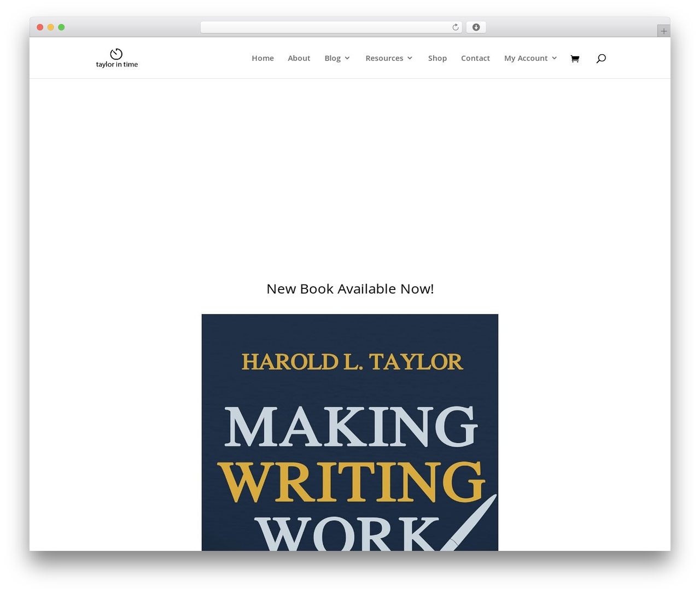Click the taylor in time logo
This screenshot has width=700, height=593.
[116, 58]
